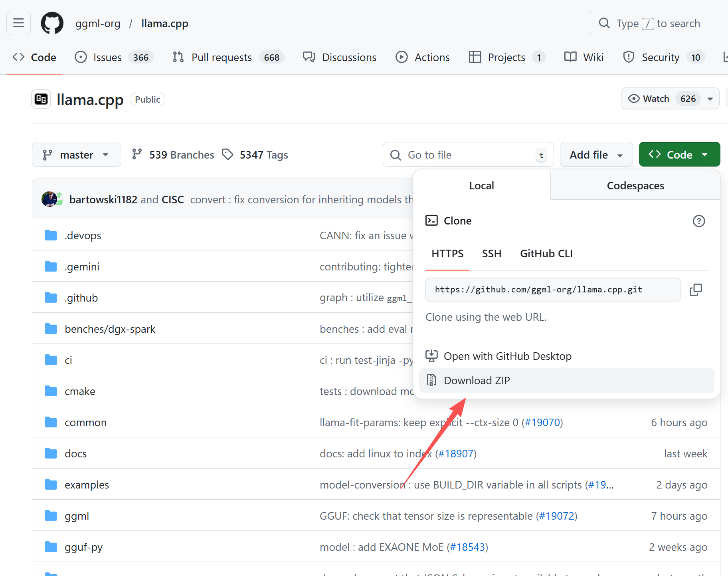Image resolution: width=728 pixels, height=576 pixels.
Task: Toggle the green Code dropdown button
Action: 679,154
